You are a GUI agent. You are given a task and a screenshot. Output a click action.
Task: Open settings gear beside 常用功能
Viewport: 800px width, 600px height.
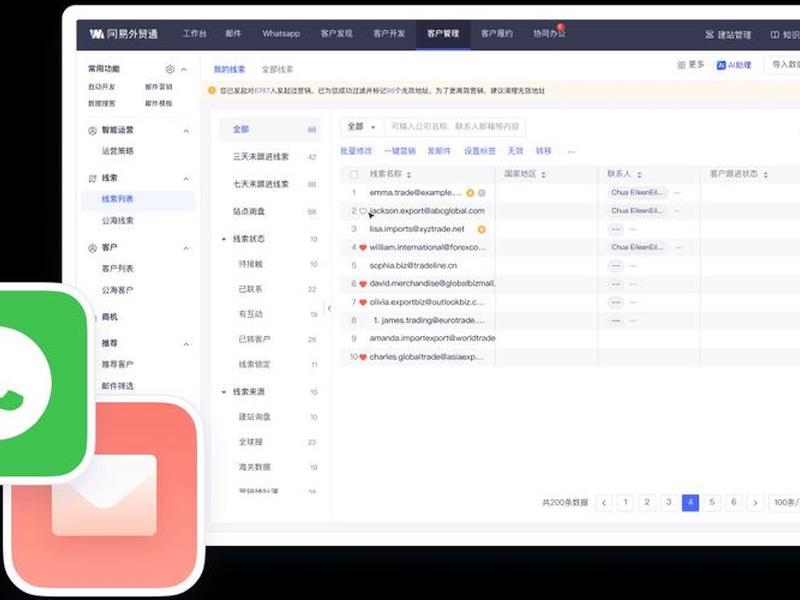(x=170, y=69)
